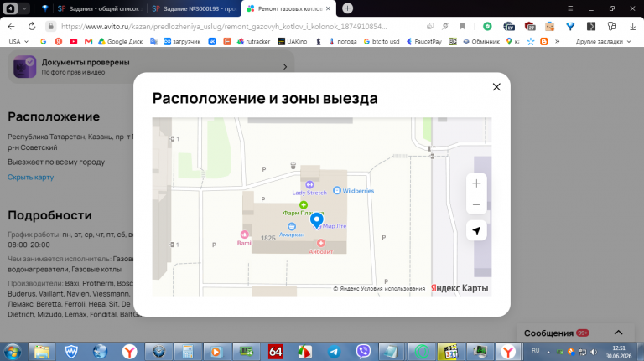Open the browser hamburger menu
This screenshot has height=361, width=644.
(x=570, y=8)
